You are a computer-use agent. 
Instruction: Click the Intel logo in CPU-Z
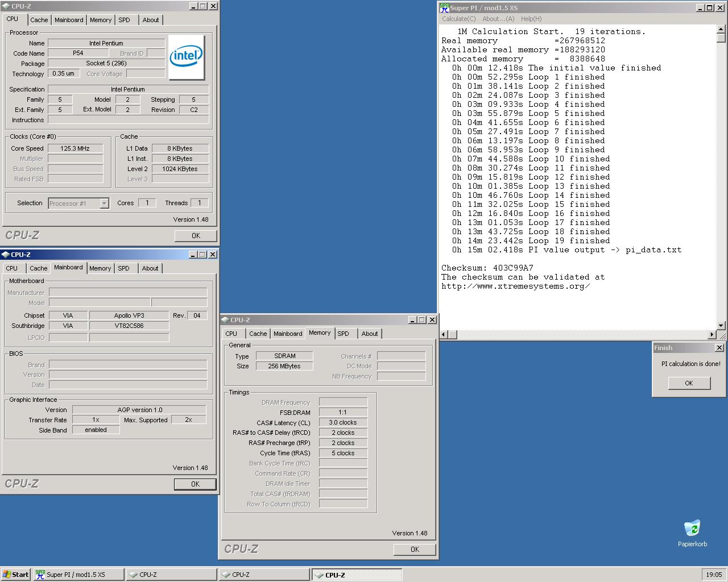pyautogui.click(x=187, y=57)
